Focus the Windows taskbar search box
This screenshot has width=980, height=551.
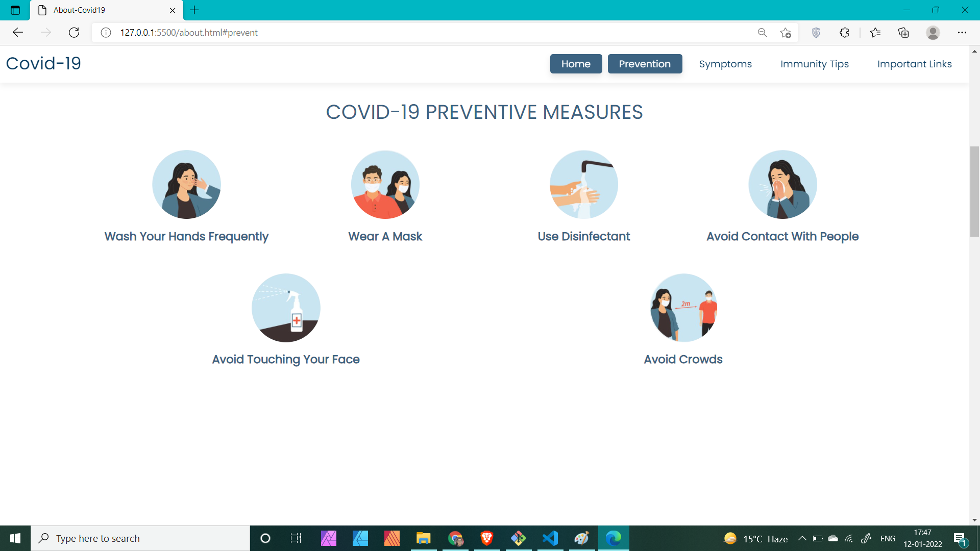pos(140,538)
